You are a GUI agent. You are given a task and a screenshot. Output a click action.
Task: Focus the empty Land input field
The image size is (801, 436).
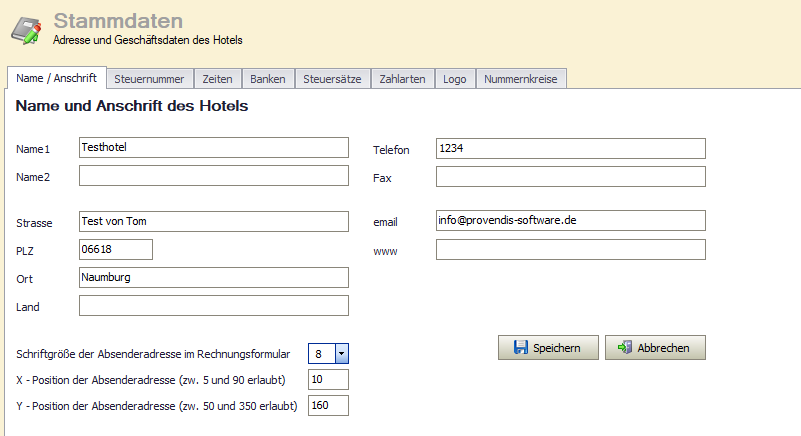tap(213, 306)
